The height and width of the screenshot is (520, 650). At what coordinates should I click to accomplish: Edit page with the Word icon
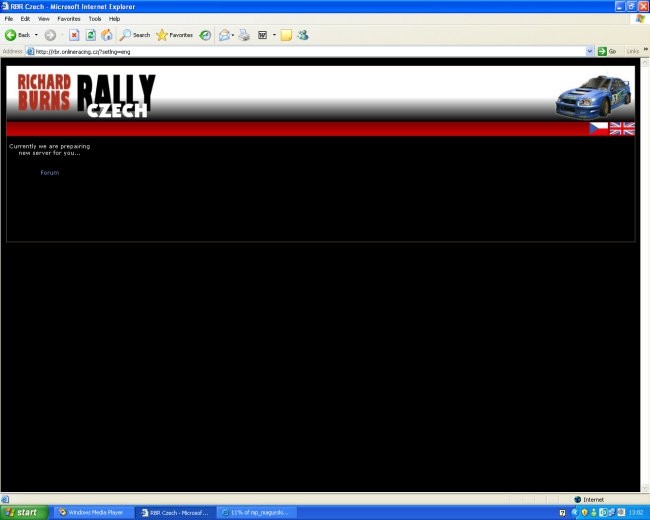[262, 35]
